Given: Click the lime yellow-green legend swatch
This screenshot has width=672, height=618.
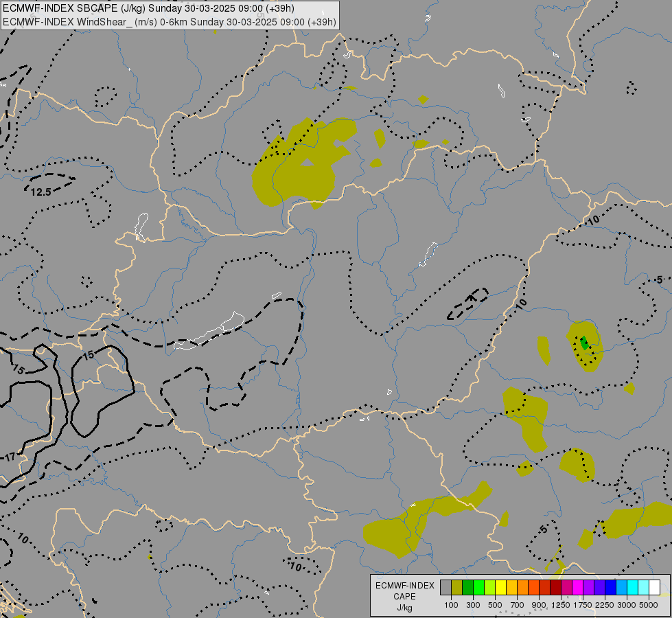Looking at the screenshot, I should [490, 588].
